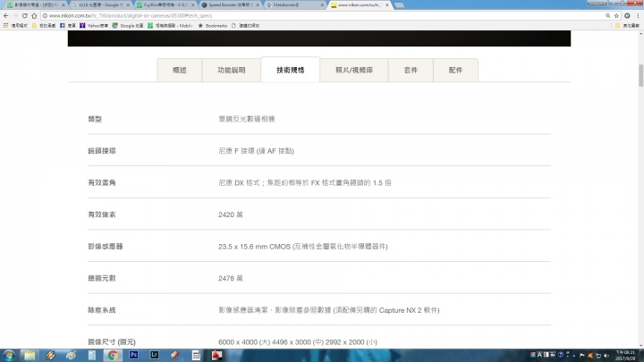Click the '有效像素' row label
Screen dimensions: 644x362
point(101,215)
